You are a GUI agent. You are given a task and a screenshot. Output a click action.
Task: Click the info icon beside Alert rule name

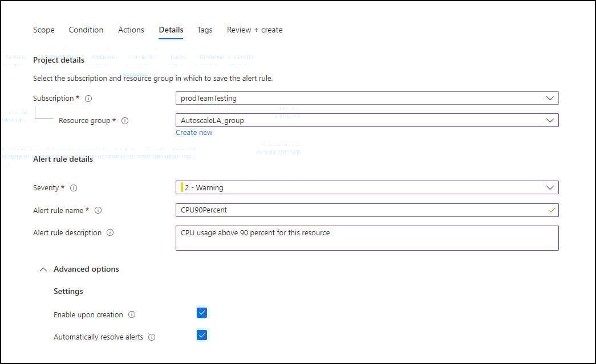pos(98,210)
